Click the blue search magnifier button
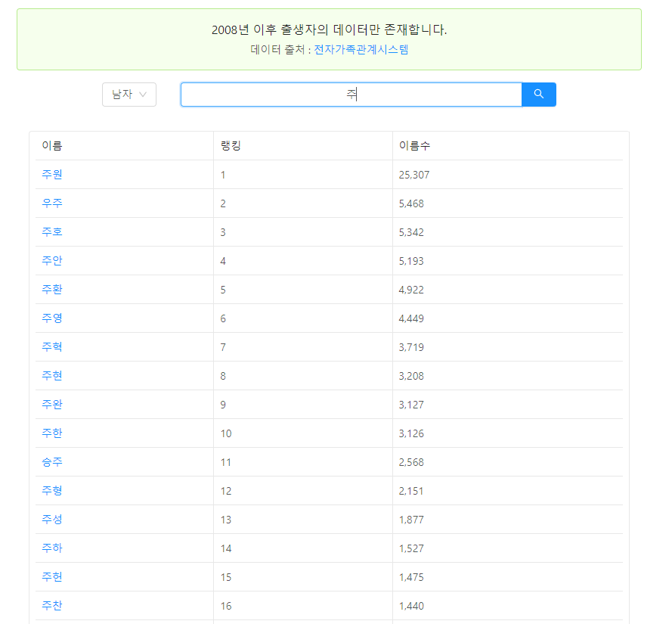The image size is (672, 624). (x=539, y=95)
